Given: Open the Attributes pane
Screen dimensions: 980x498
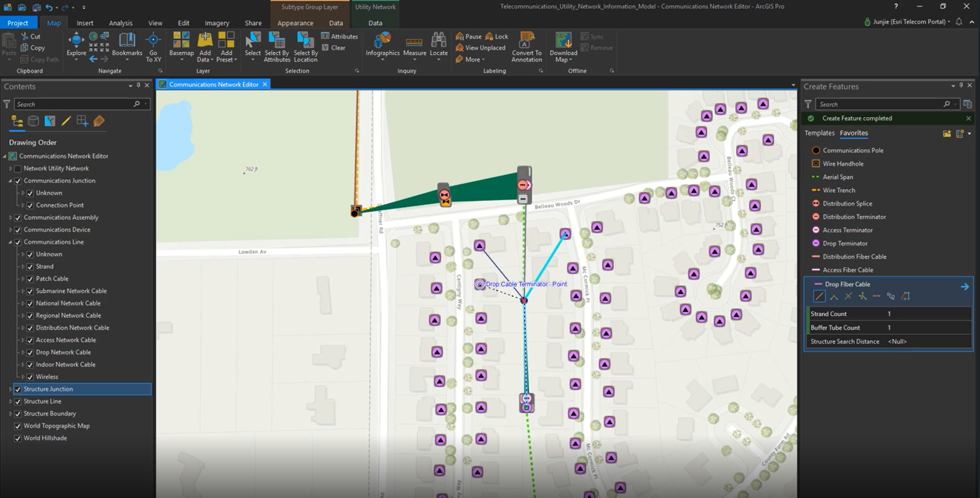Looking at the screenshot, I should [x=340, y=36].
